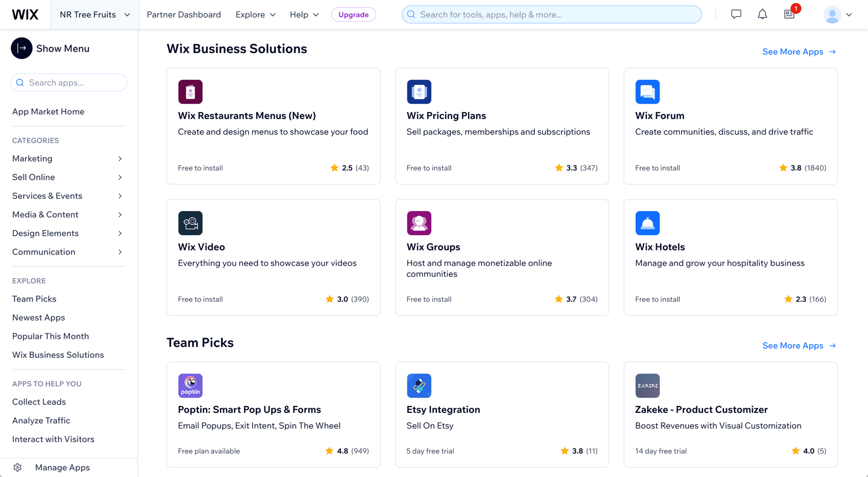The height and width of the screenshot is (477, 868).
Task: Open Popular This Month
Action: tap(50, 336)
